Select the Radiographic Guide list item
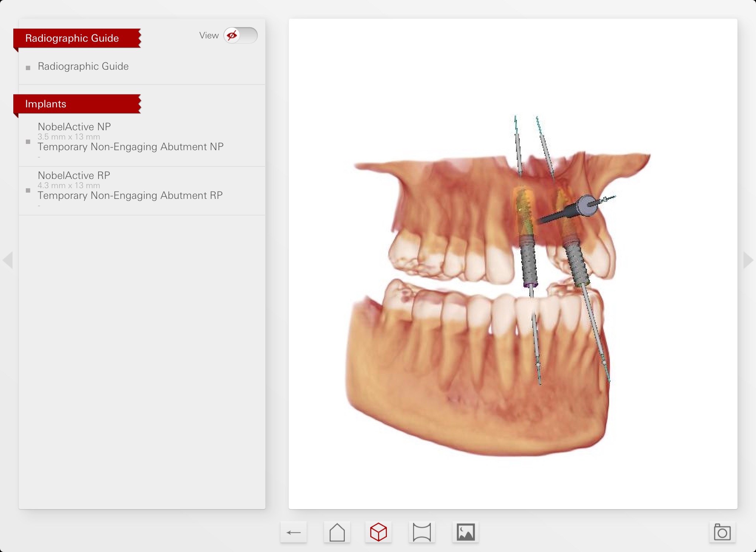The width and height of the screenshot is (756, 552). (142, 66)
